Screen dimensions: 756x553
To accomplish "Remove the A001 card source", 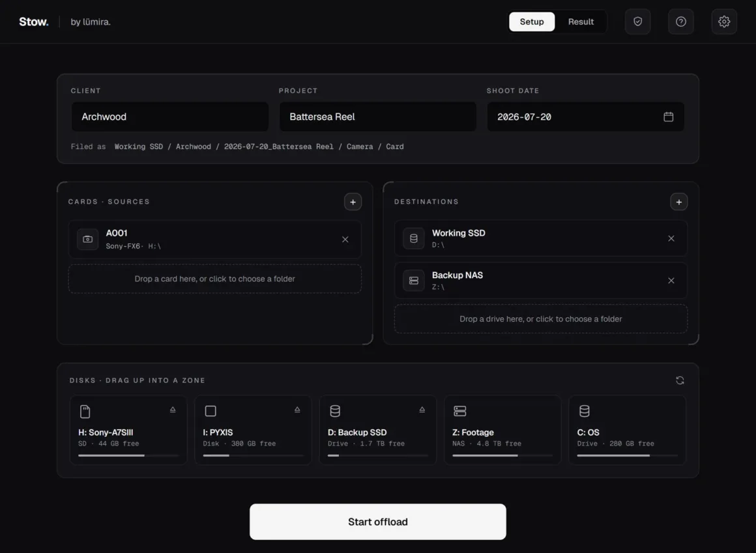I will (345, 240).
